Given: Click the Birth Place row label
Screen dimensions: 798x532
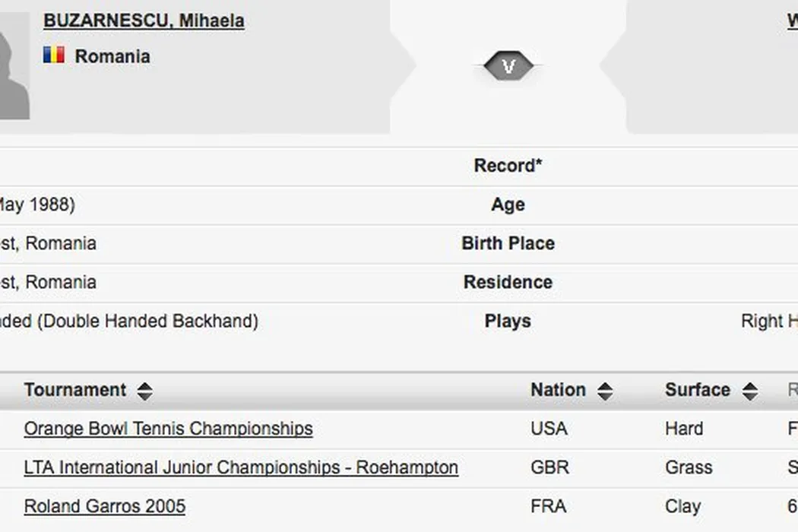Looking at the screenshot, I should coord(508,244).
